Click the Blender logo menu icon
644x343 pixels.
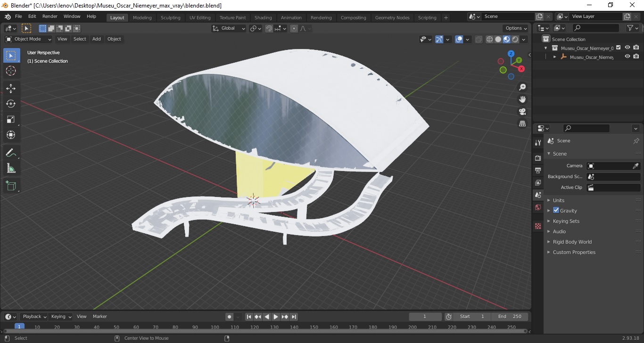tap(7, 16)
